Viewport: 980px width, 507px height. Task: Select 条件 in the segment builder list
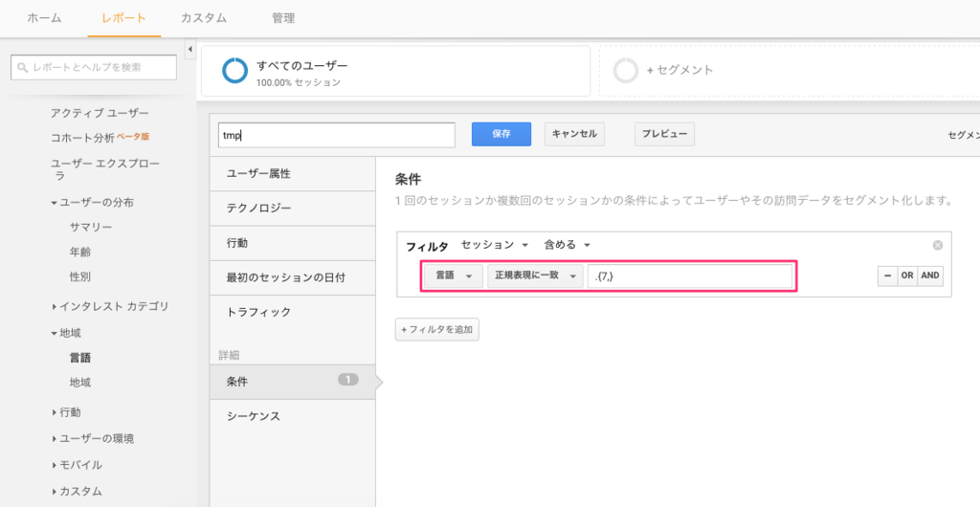[x=293, y=382]
